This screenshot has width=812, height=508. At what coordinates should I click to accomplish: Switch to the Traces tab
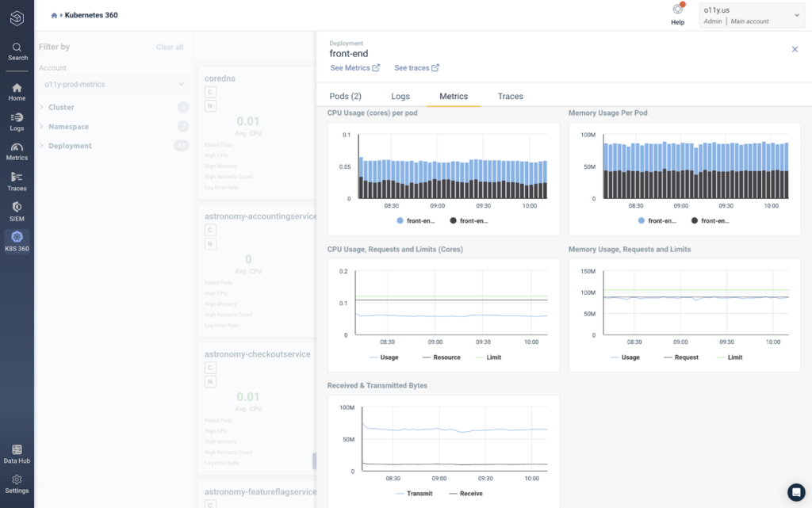click(510, 96)
